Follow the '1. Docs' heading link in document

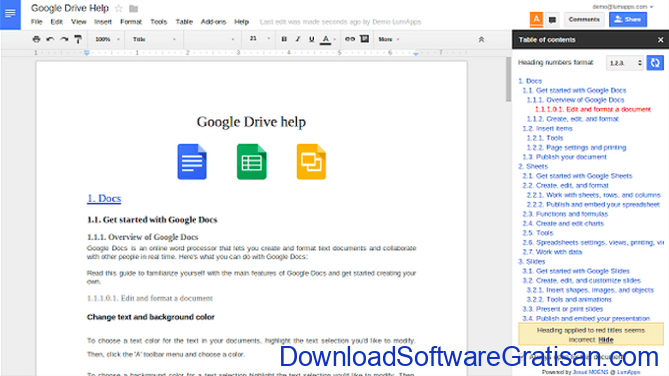pos(104,198)
